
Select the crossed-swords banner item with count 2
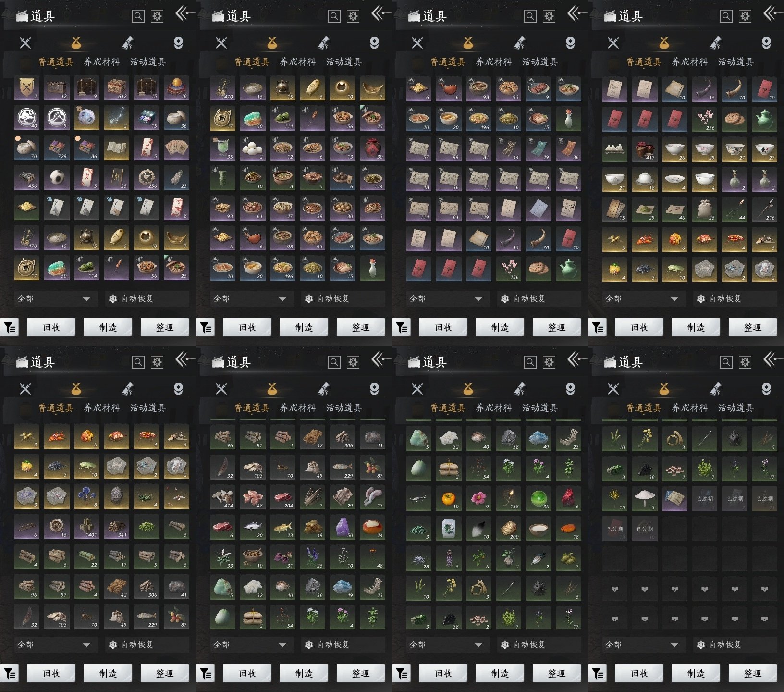click(26, 88)
